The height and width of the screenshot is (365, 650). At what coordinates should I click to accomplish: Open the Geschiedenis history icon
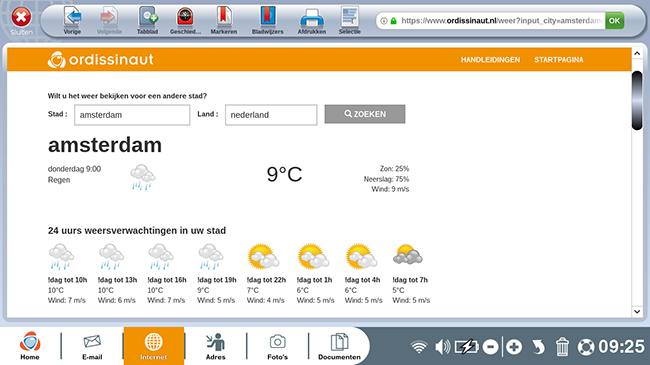[185, 17]
